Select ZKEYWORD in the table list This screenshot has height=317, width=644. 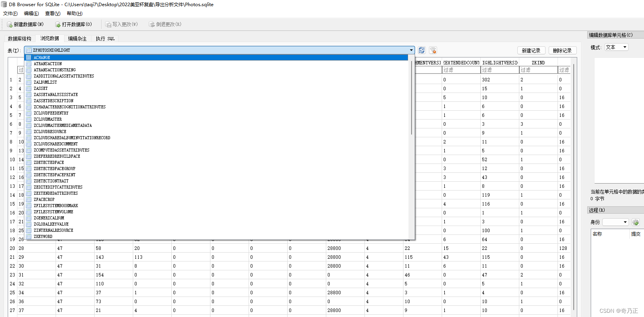pyautogui.click(x=217, y=236)
